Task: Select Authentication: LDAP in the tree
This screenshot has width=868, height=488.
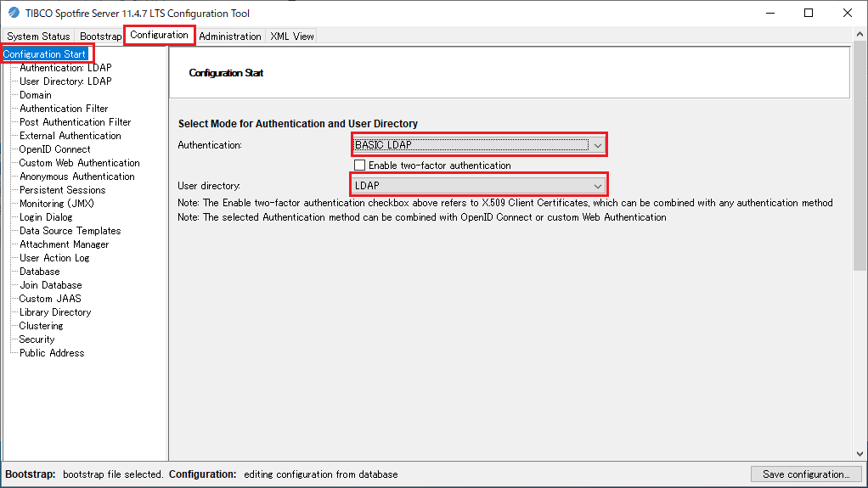Action: 65,68
